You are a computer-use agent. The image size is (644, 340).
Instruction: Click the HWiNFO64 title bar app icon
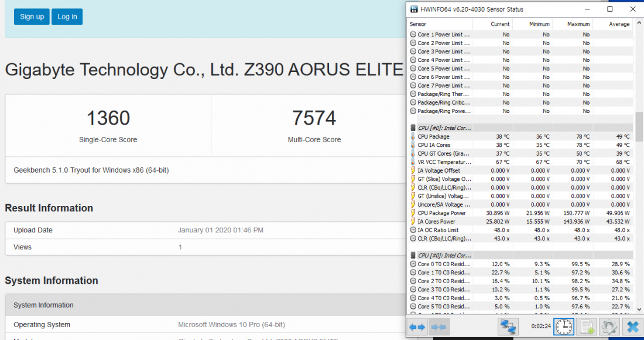(x=415, y=9)
